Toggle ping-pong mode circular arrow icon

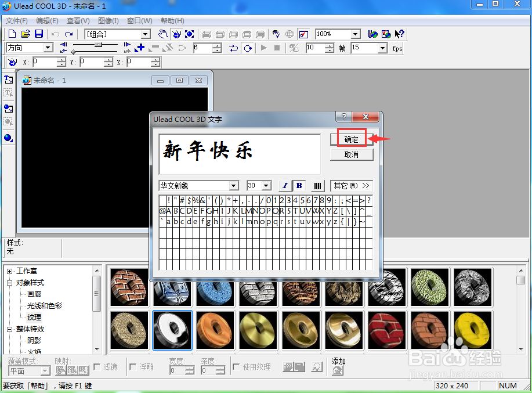(x=248, y=48)
